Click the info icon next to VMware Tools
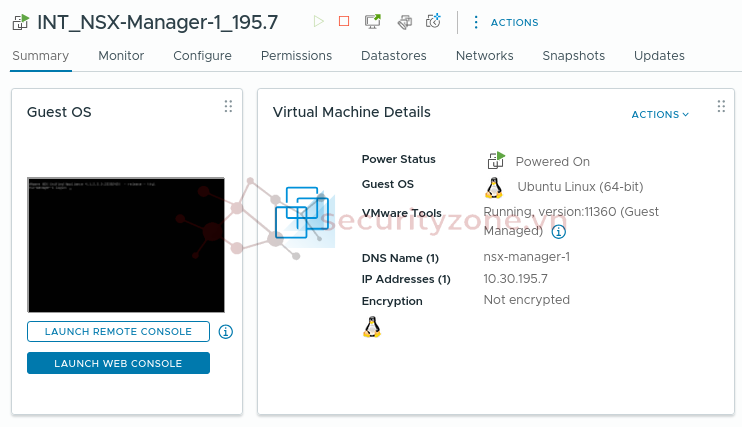Viewport: 742px width, 427px height. (559, 232)
